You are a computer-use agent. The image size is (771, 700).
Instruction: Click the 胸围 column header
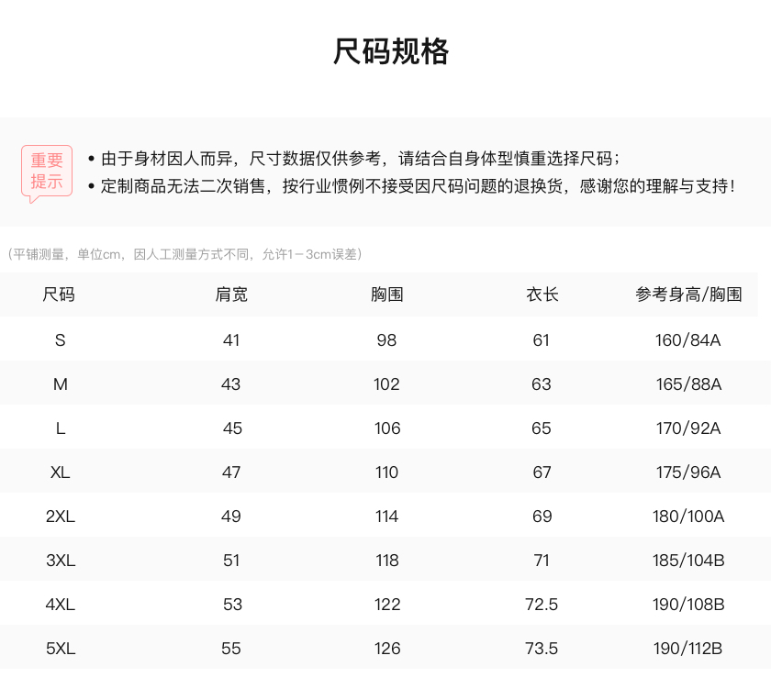(387, 294)
